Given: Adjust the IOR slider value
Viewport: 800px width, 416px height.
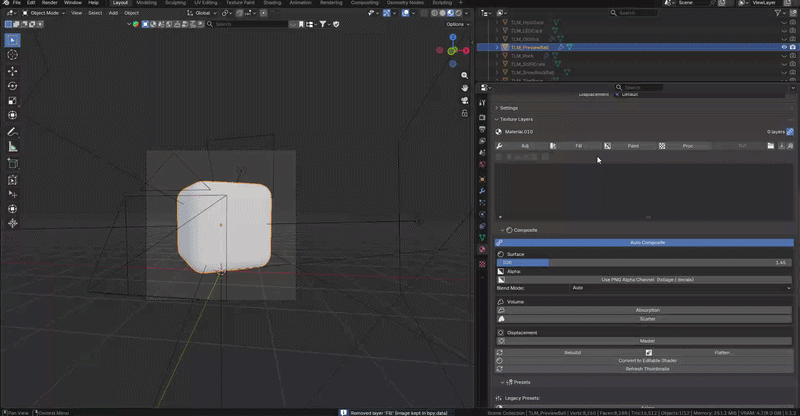Looking at the screenshot, I should pyautogui.click(x=644, y=262).
